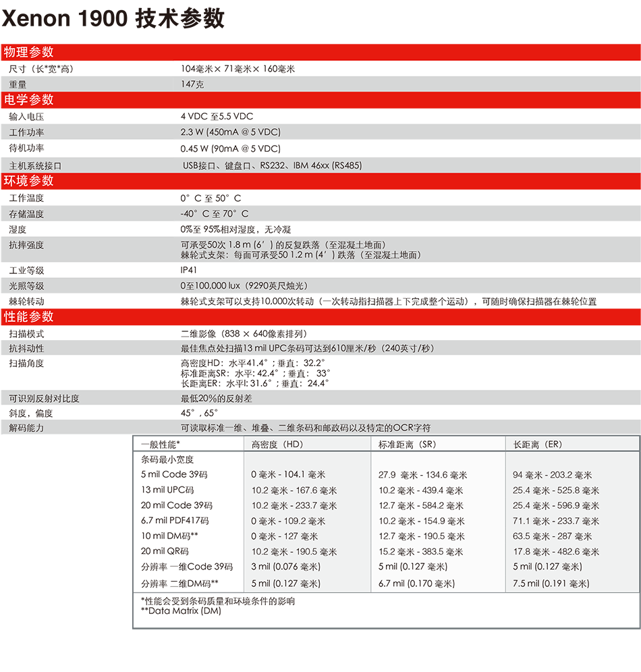Click the '长距离（ER）' column header
Screen dimensions: 641x672
click(x=538, y=445)
